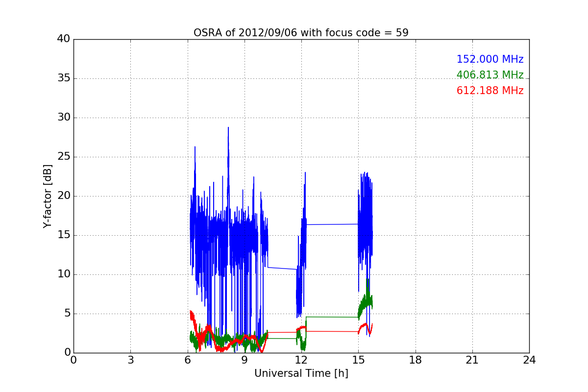Click the y-axis tick value 35

(x=64, y=78)
